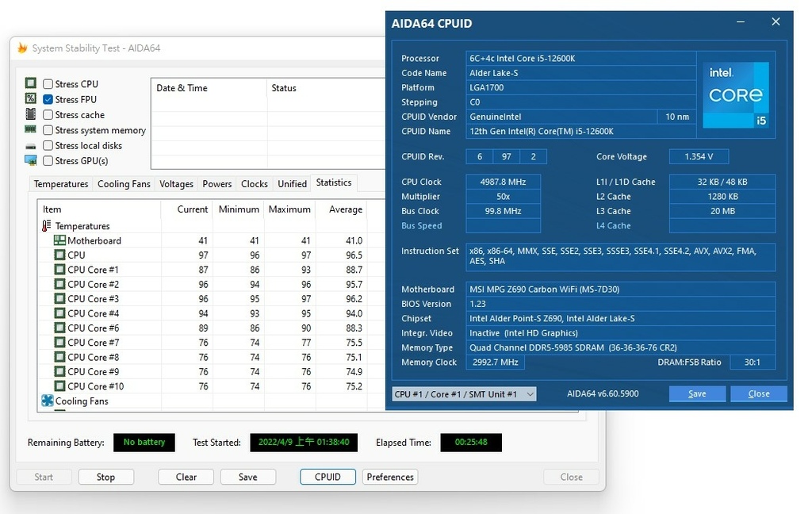
Task: Click the FPU percent icon beside Stress FPU
Action: coord(31,98)
